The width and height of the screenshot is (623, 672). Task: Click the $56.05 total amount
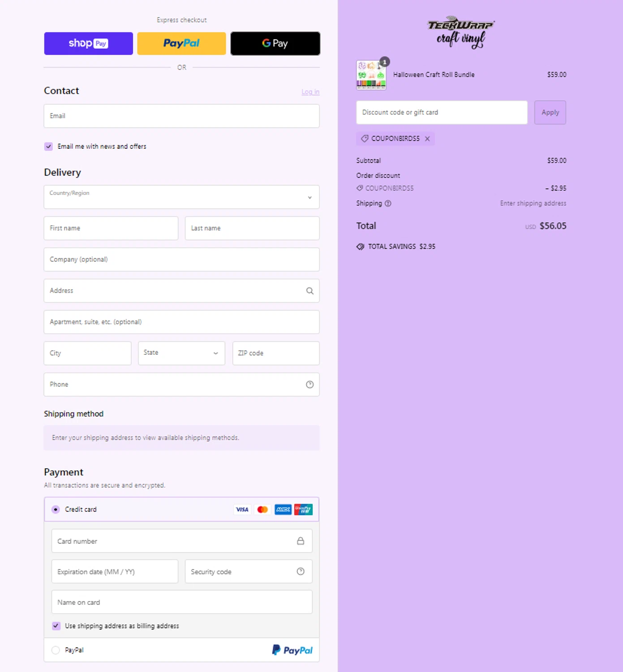[553, 226]
